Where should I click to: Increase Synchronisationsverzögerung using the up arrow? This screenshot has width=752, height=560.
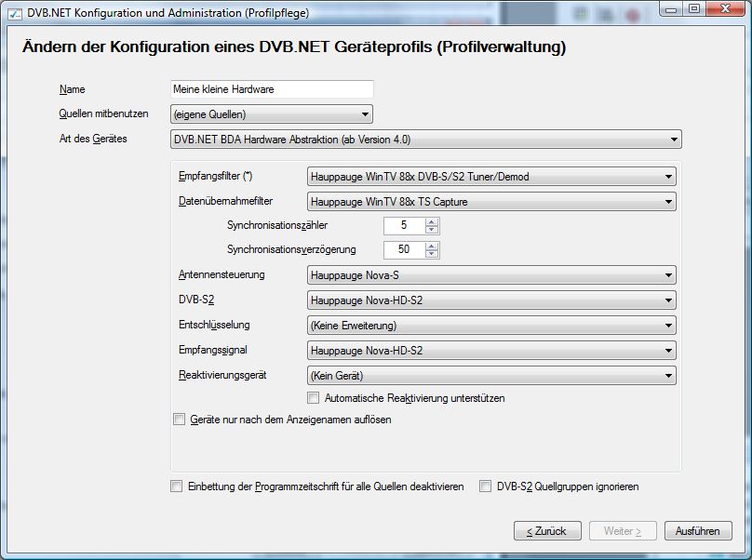(432, 246)
